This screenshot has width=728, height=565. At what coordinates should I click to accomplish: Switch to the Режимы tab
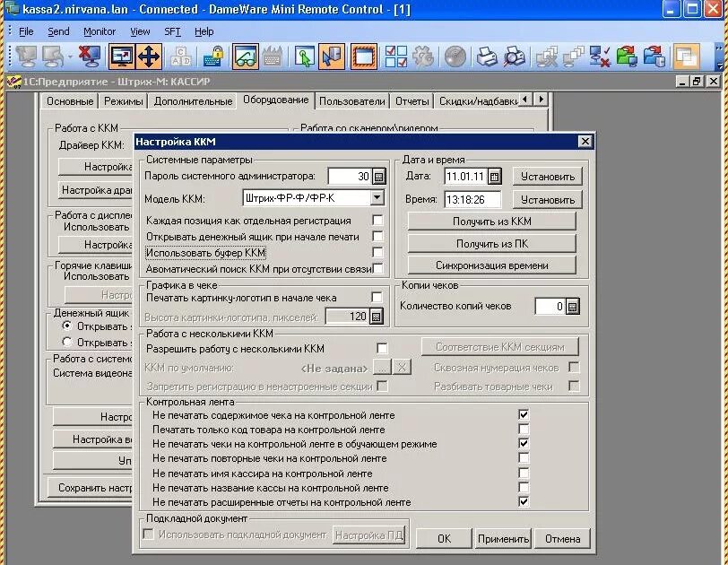pos(124,101)
